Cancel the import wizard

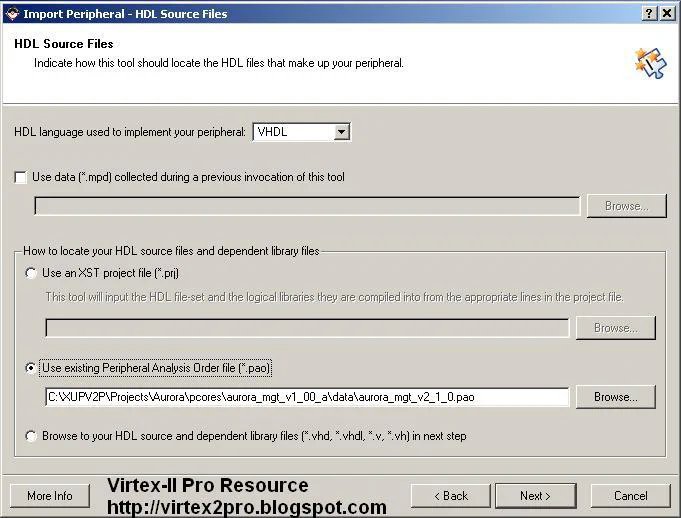[630, 496]
